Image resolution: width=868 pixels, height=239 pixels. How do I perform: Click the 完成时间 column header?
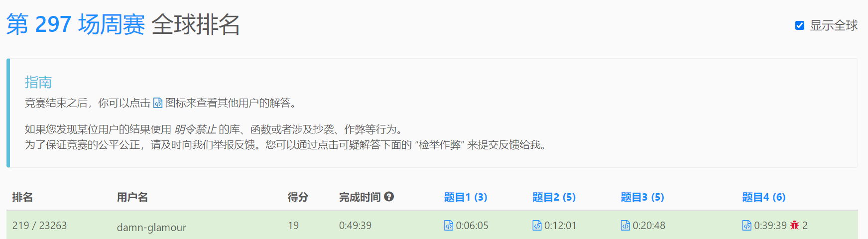360,197
